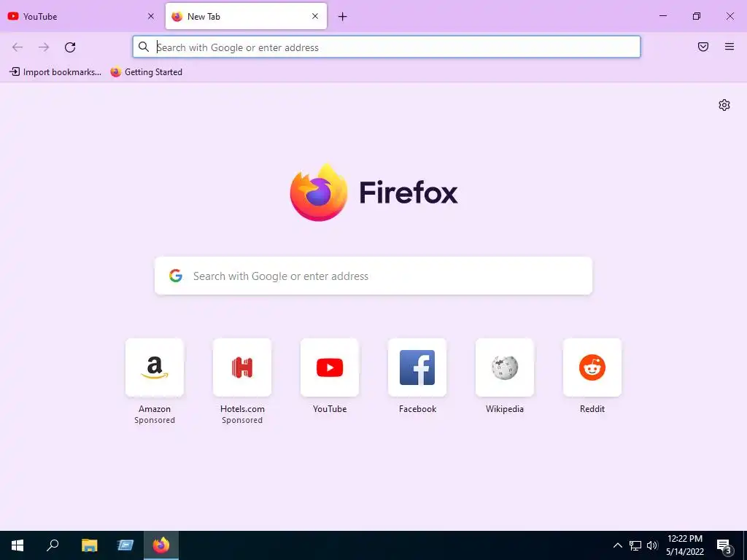The height and width of the screenshot is (560, 747).
Task: Open the Windows Start menu
Action: (18, 545)
